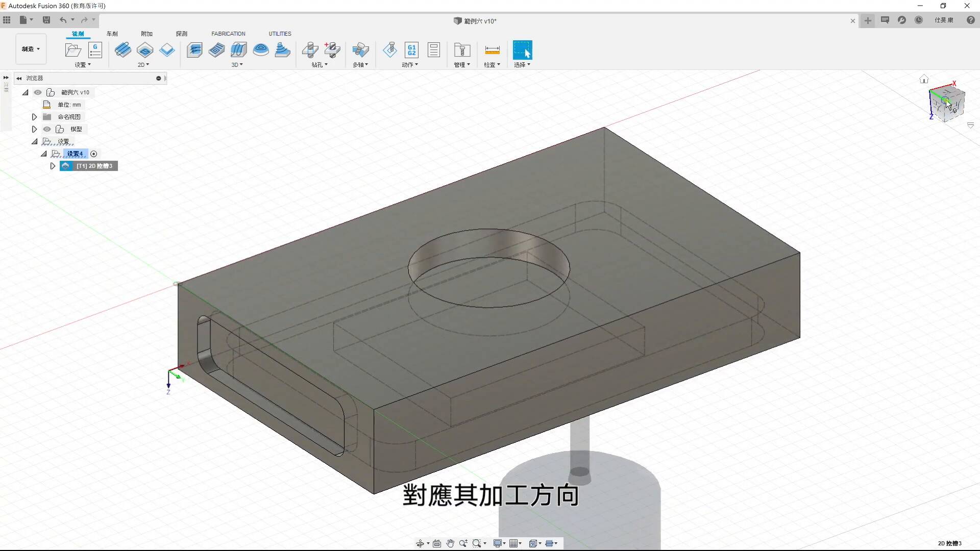
Task: Activate the measure ruler tool
Action: [x=492, y=50]
